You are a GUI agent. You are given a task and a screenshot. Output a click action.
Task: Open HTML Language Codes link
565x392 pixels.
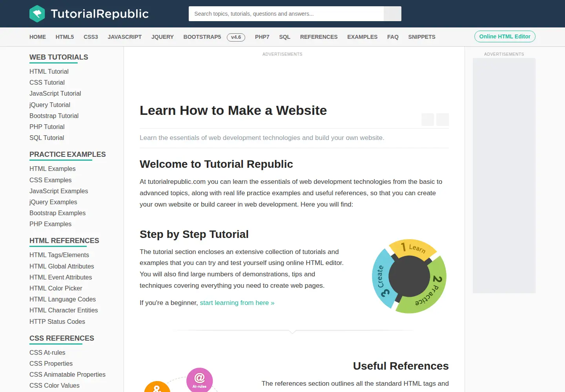63,299
